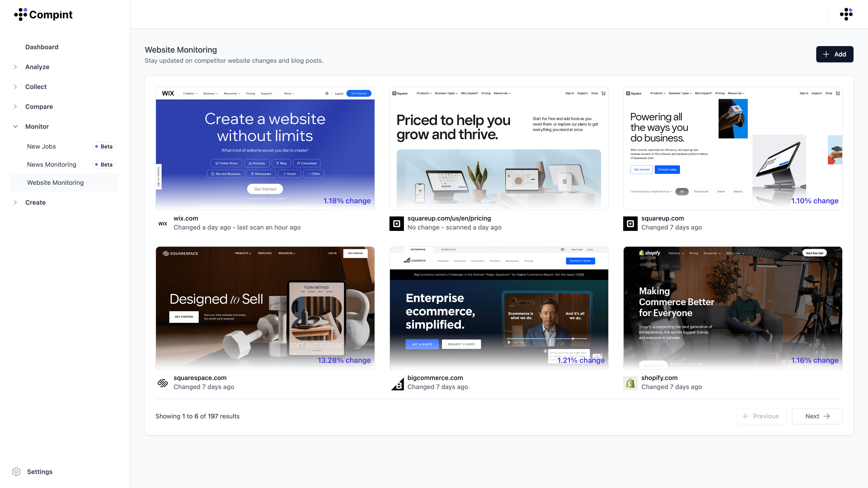Select the Website Monitoring menu item
This screenshot has height=488, width=868.
pyautogui.click(x=55, y=182)
